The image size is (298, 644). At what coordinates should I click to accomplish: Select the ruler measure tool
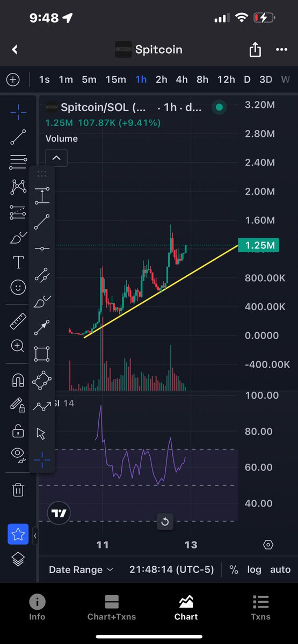coord(18,321)
